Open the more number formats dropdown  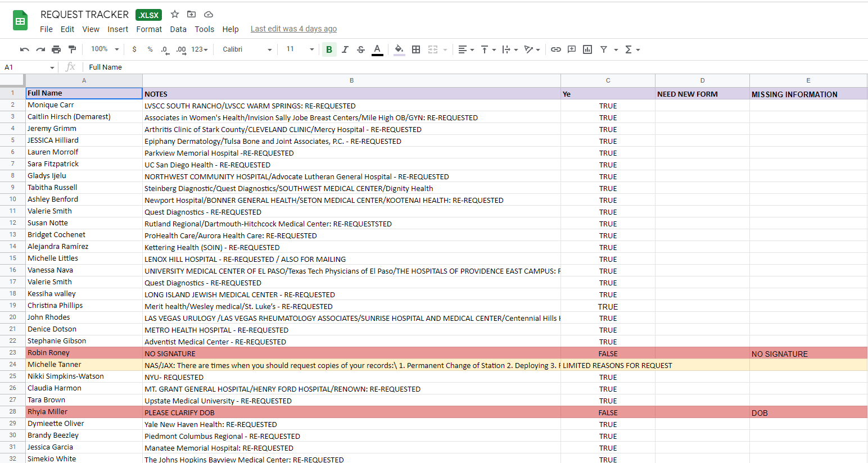[x=200, y=49]
